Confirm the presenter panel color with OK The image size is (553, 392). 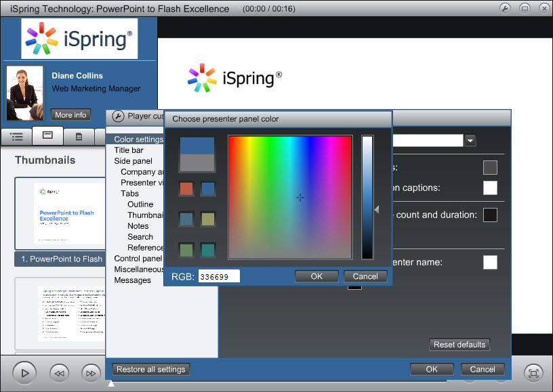pos(316,276)
